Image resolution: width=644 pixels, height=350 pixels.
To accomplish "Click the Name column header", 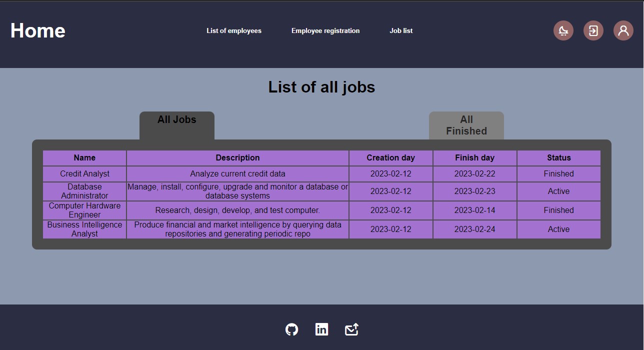I will click(84, 157).
